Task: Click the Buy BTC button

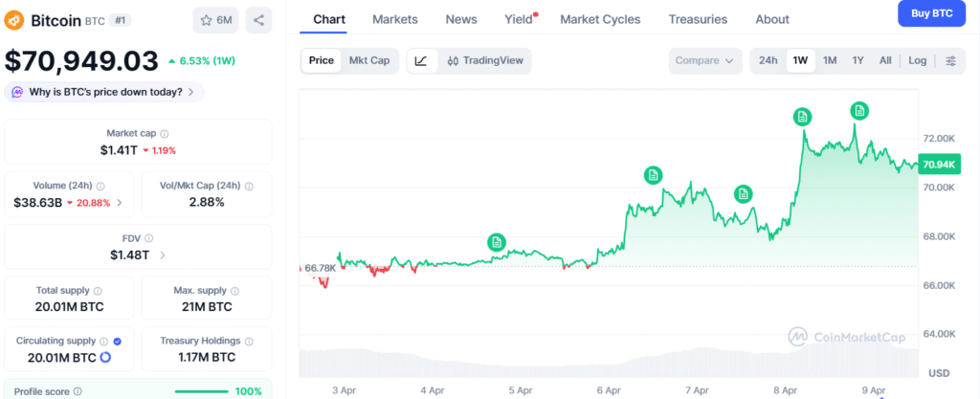Action: (931, 13)
